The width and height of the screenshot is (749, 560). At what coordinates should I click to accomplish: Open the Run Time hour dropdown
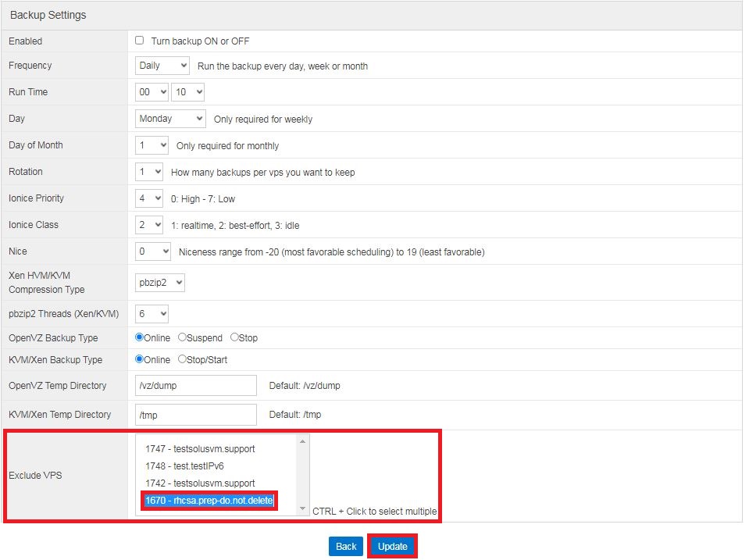tap(152, 92)
